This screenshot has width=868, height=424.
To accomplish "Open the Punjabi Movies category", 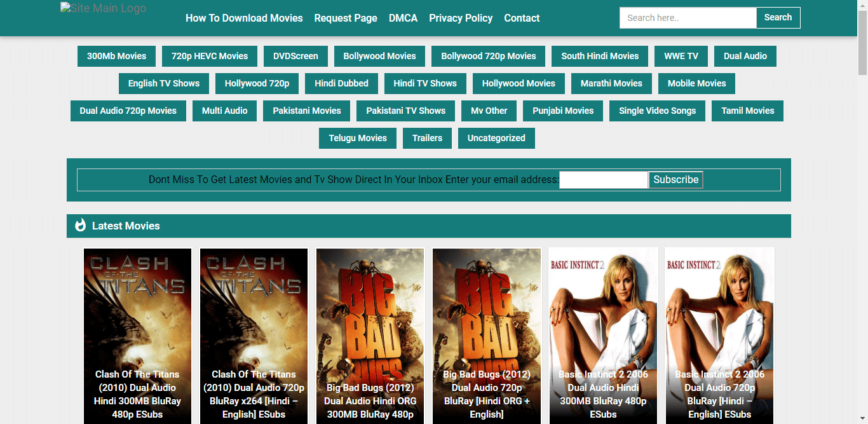I will coord(563,111).
